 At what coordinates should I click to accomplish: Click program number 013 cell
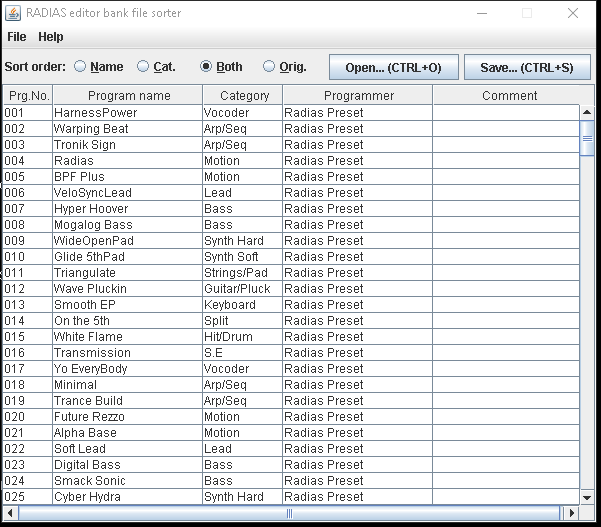28,305
